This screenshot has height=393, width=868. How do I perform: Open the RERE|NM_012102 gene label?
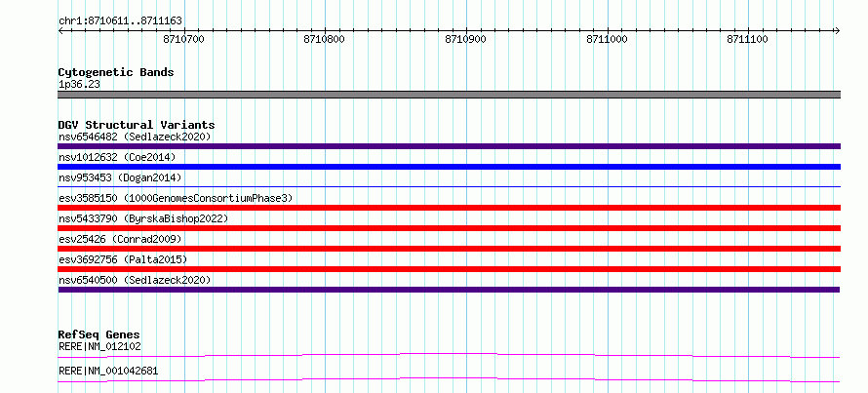(99, 347)
